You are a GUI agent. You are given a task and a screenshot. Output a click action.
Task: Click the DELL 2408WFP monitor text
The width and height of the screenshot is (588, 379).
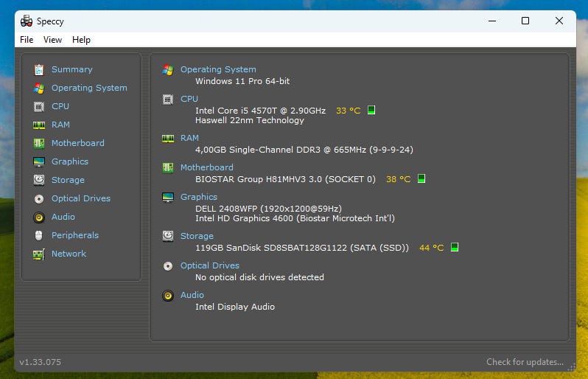coord(268,209)
